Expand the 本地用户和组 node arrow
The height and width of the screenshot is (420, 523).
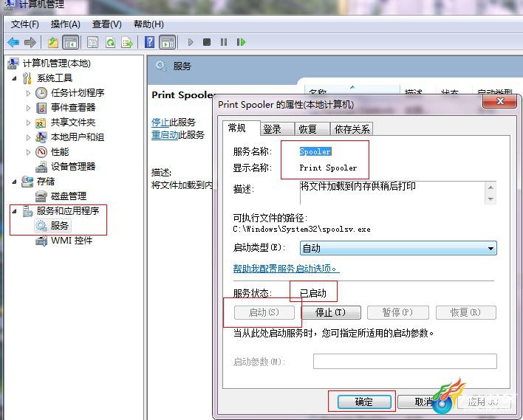[x=28, y=137]
